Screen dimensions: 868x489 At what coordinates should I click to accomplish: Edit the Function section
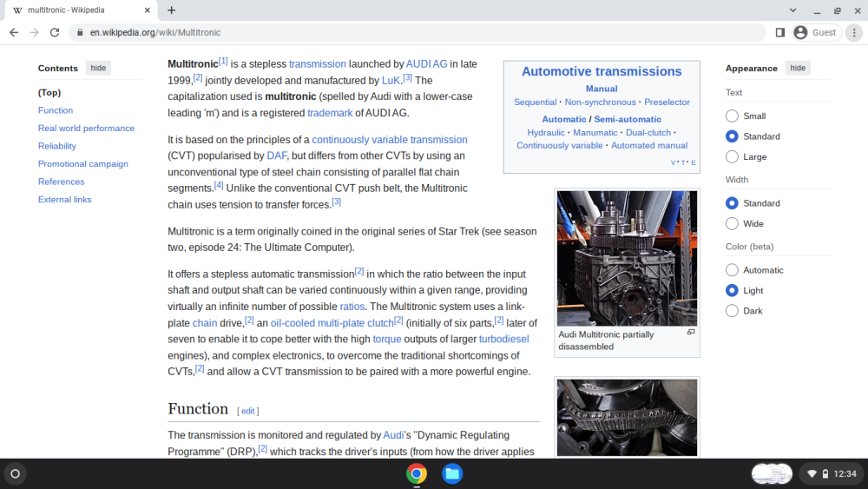pyautogui.click(x=247, y=411)
